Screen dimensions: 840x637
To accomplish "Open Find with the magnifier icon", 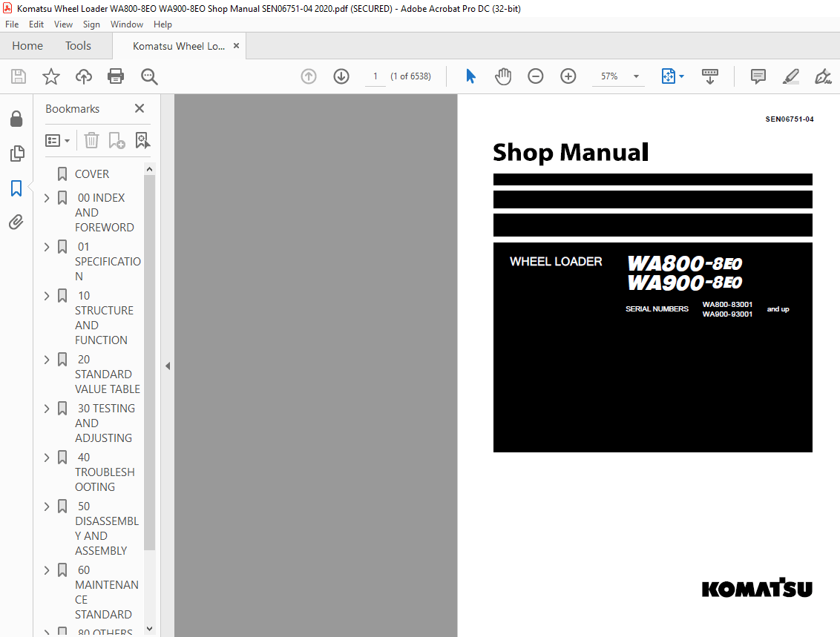I will tap(149, 76).
